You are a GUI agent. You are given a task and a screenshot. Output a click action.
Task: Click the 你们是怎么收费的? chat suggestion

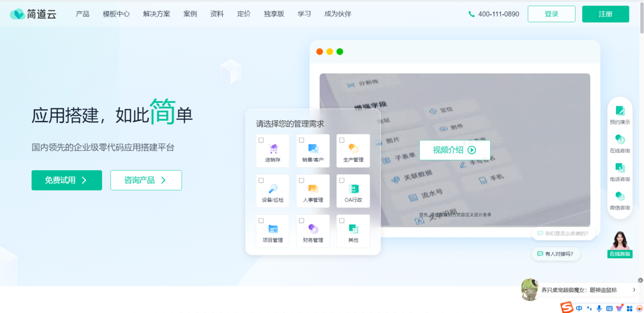pos(563,234)
